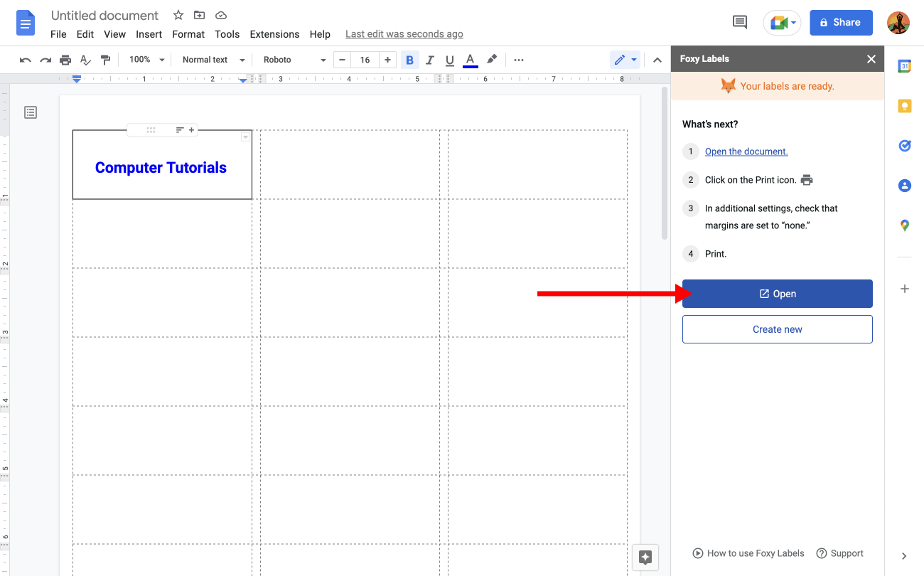Open the Roboto font dropdown
Screen dimensions: 924x576
click(x=291, y=60)
